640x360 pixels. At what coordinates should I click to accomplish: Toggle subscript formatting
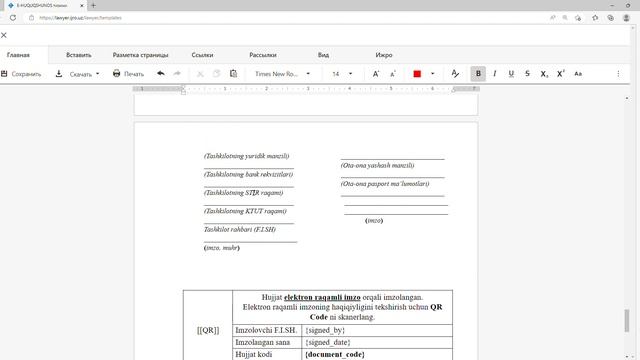544,74
